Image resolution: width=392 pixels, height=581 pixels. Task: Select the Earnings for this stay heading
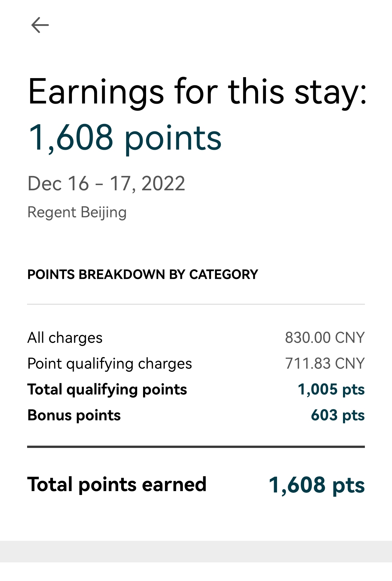pyautogui.click(x=197, y=92)
